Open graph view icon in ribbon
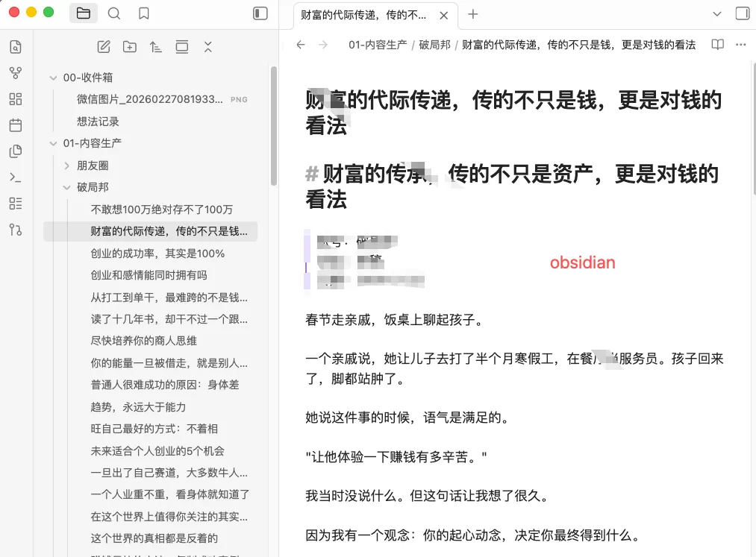Viewport: 756px width, 557px height. point(16,73)
